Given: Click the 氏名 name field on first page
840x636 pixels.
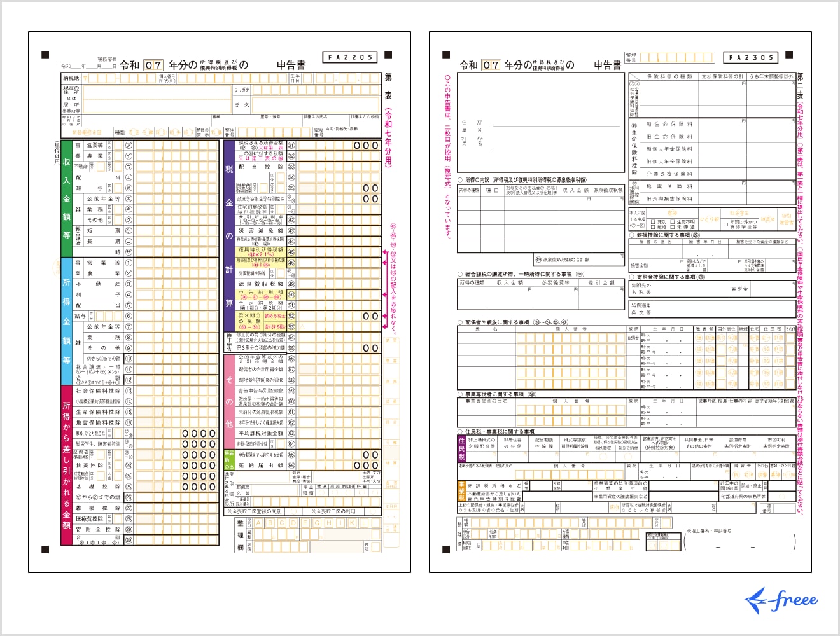Looking at the screenshot, I should [315, 105].
